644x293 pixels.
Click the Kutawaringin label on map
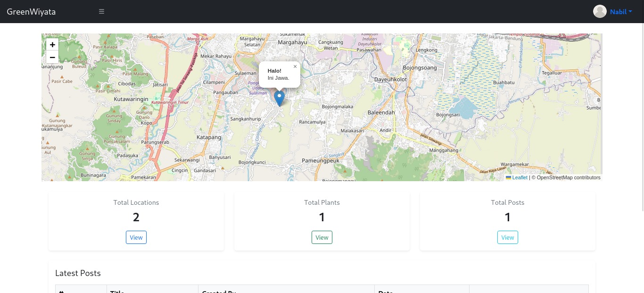click(x=131, y=100)
